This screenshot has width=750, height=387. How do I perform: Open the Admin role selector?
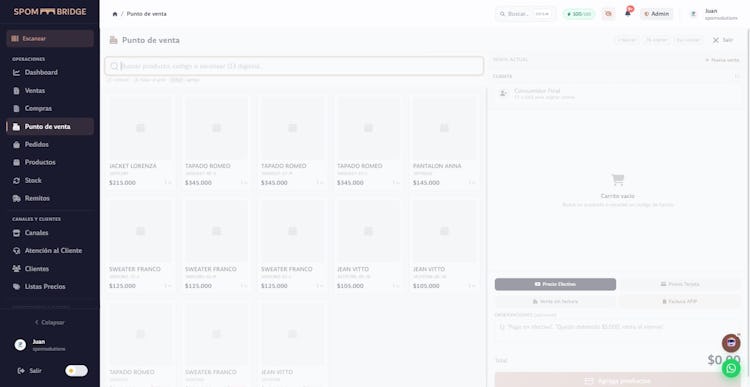click(656, 14)
